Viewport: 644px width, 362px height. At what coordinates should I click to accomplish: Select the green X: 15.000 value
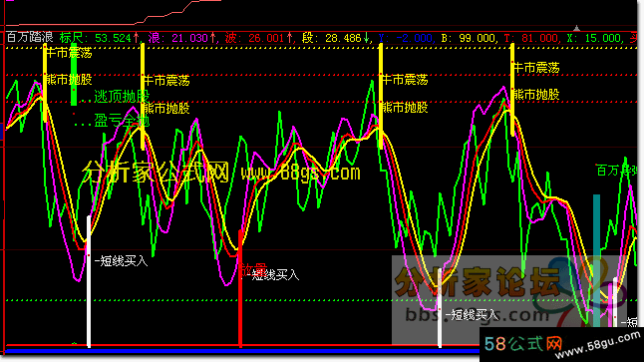[x=594, y=38]
